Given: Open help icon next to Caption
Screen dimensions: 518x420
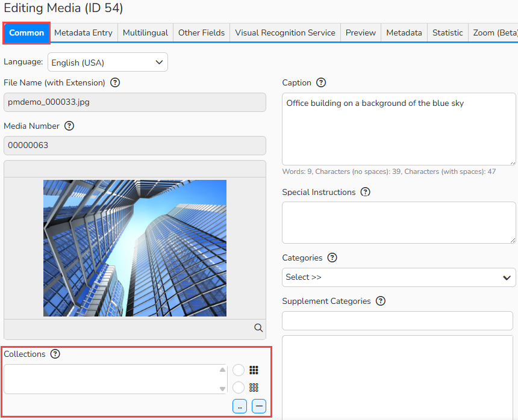Looking at the screenshot, I should [x=321, y=82].
